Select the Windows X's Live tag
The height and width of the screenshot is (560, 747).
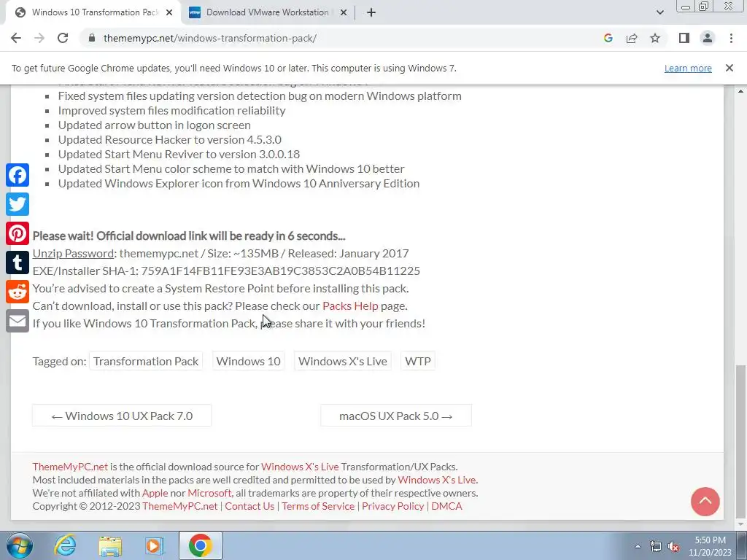(x=343, y=361)
